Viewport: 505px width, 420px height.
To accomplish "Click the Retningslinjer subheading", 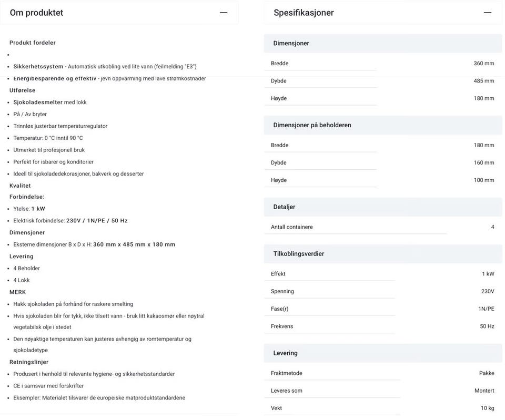I will point(29,362).
